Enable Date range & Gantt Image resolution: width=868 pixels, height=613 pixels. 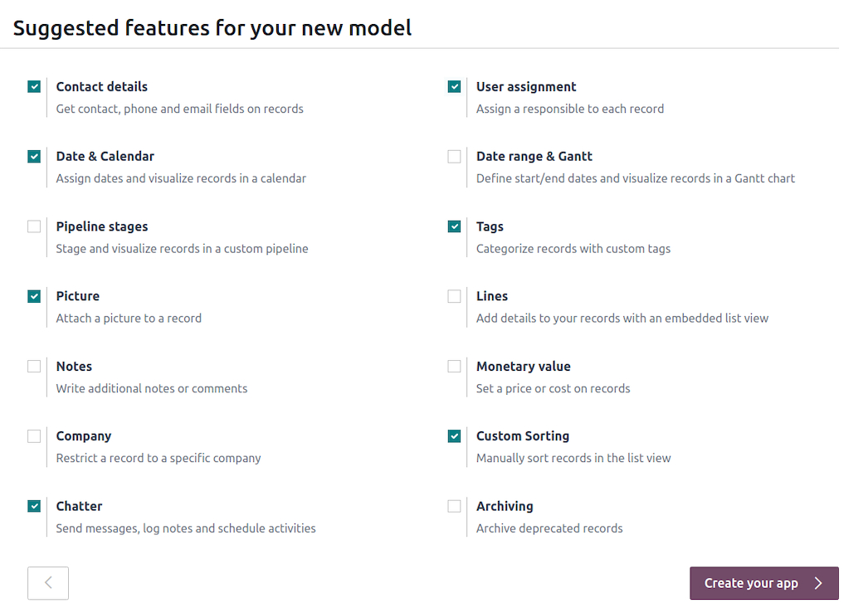coord(455,156)
